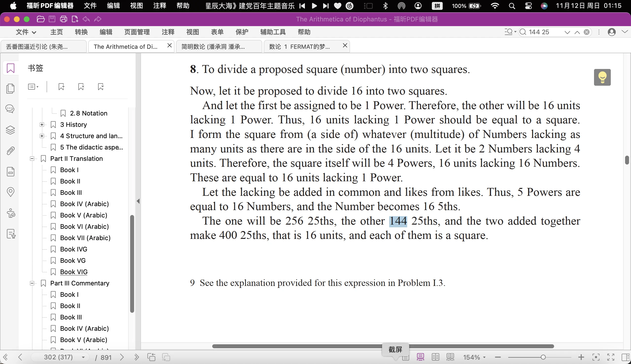Open the security stamp panel icon
631x364 pixels.
pos(11,213)
